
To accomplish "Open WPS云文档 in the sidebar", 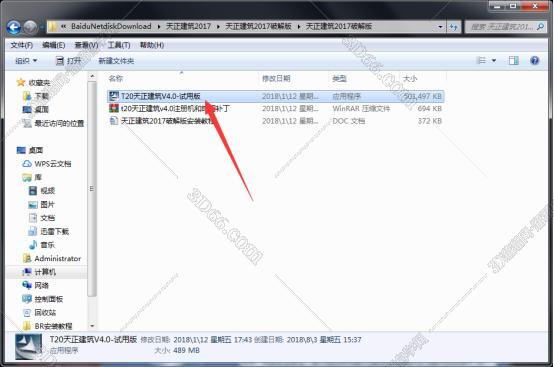I will coord(53,164).
